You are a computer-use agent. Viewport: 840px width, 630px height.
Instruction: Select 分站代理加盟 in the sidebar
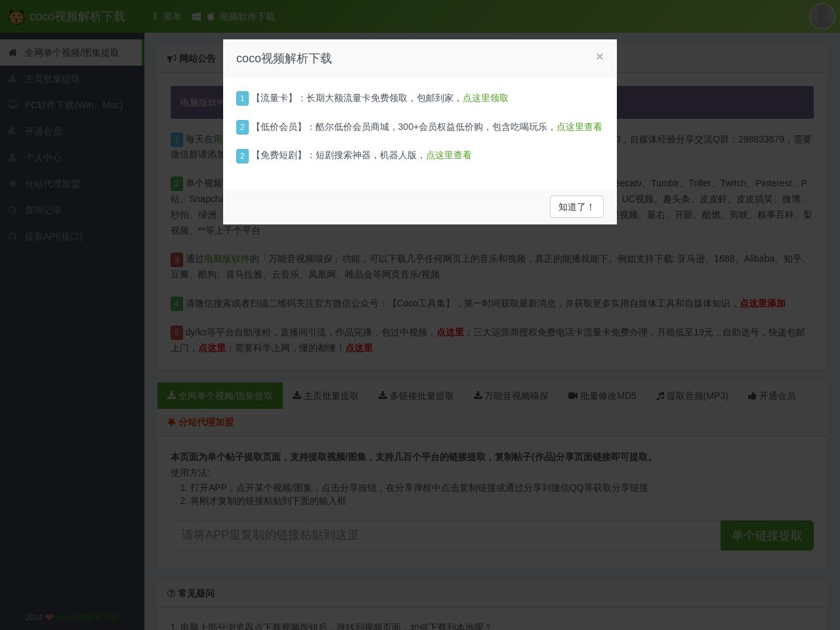[72, 184]
